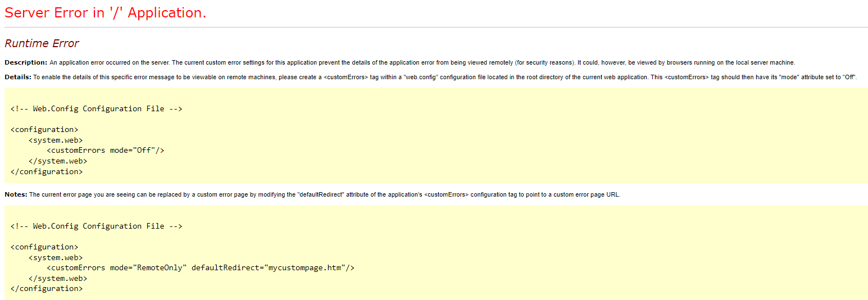This screenshot has height=300, width=868.
Task: Click the customErrors mode="Off" line
Action: point(105,151)
